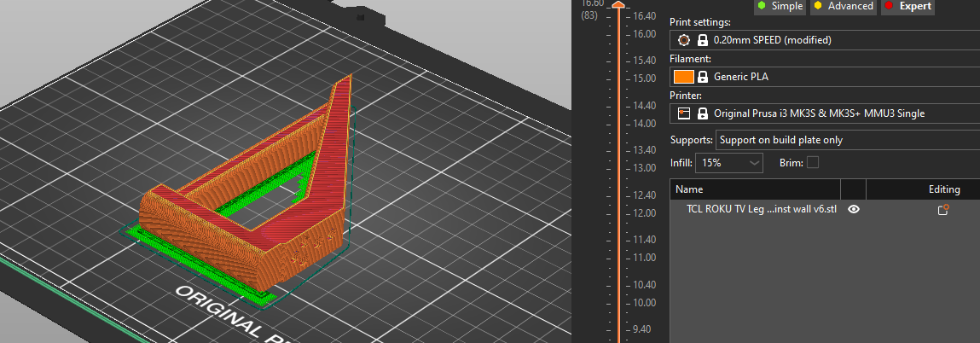Click the lock icon beside 0.20mm SPEED
The height and width of the screenshot is (343, 980).
click(x=703, y=40)
